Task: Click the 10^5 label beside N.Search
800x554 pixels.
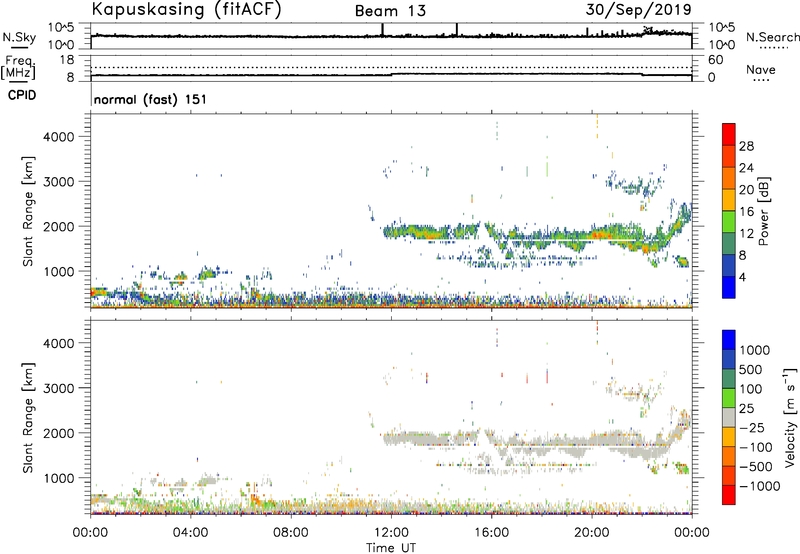Action: [x=721, y=28]
